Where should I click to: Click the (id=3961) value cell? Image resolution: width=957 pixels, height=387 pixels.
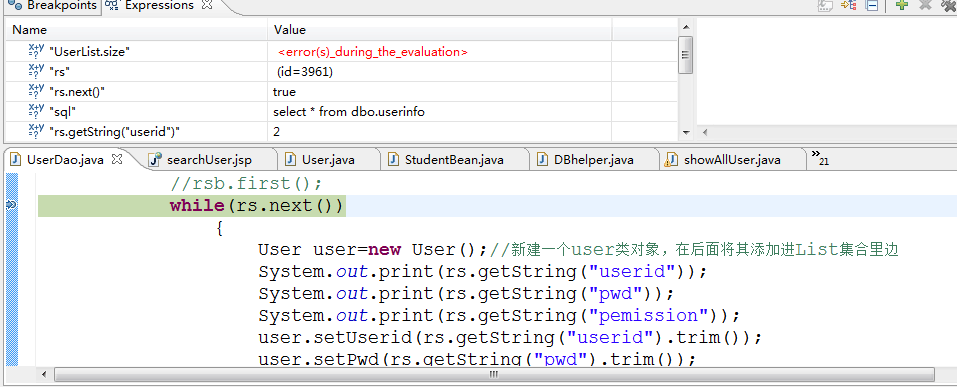305,72
